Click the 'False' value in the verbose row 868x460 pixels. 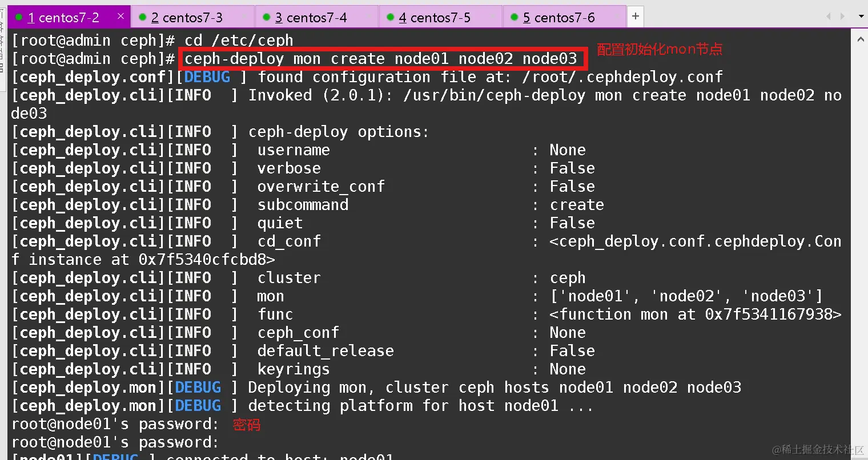pyautogui.click(x=572, y=168)
